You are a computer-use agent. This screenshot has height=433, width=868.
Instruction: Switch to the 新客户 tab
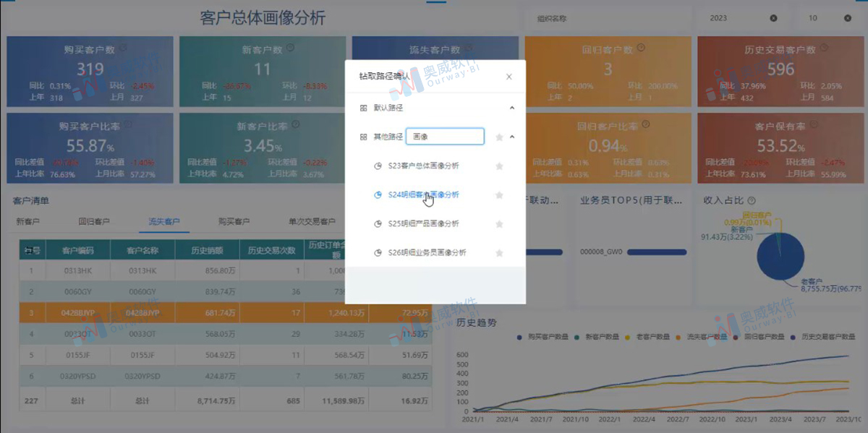coord(28,221)
